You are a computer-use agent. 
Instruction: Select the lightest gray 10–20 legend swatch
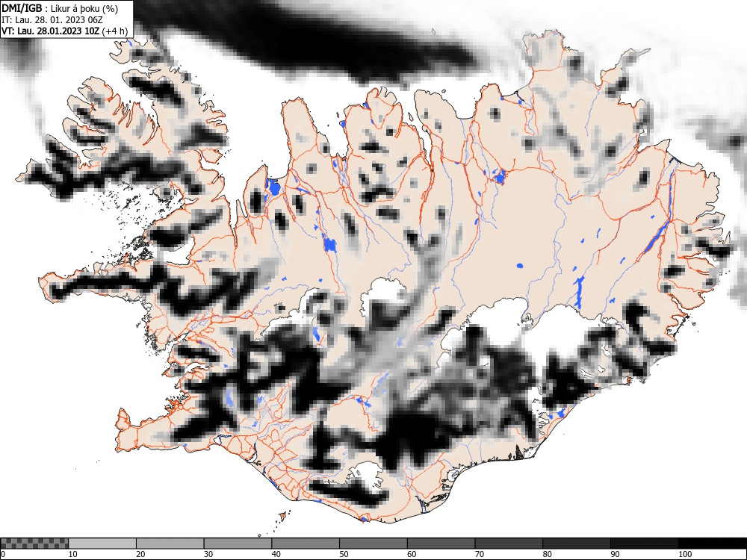point(102,544)
